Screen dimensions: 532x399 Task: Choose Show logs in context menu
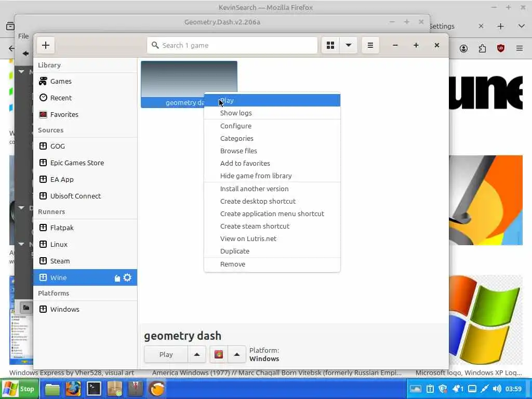tap(272, 113)
